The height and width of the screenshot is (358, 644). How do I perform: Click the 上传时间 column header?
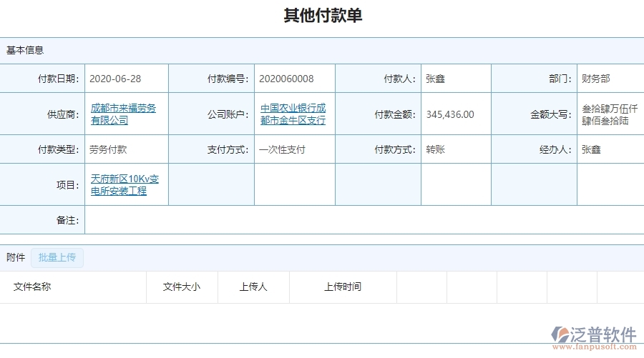coord(343,287)
